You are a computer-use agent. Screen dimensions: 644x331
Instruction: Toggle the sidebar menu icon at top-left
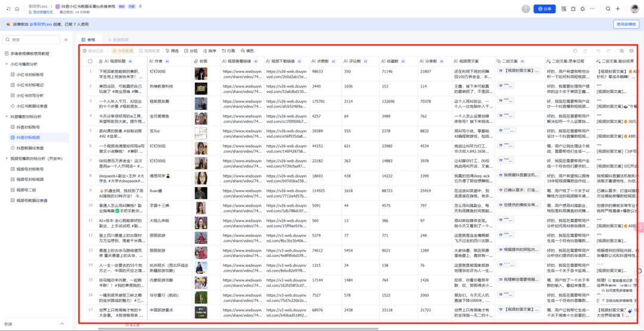pyautogui.click(x=8, y=8)
